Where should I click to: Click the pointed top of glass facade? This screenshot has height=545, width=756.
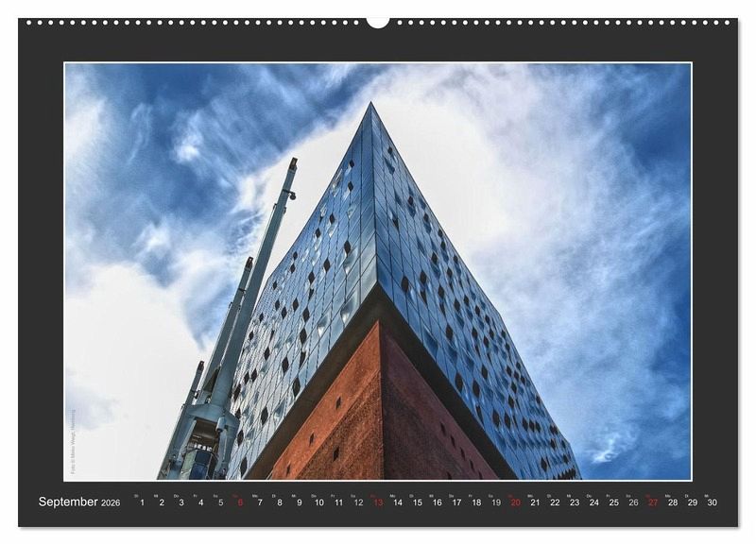371,108
